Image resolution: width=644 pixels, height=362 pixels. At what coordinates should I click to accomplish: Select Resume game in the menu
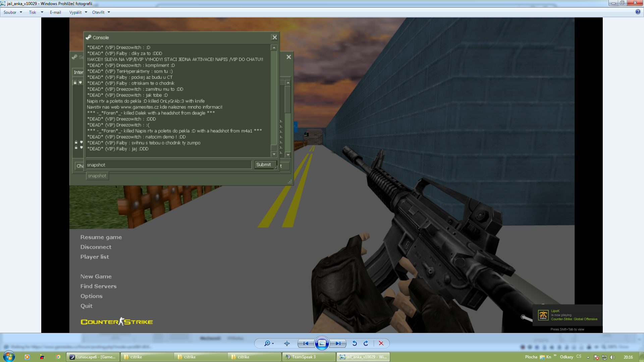tap(101, 237)
